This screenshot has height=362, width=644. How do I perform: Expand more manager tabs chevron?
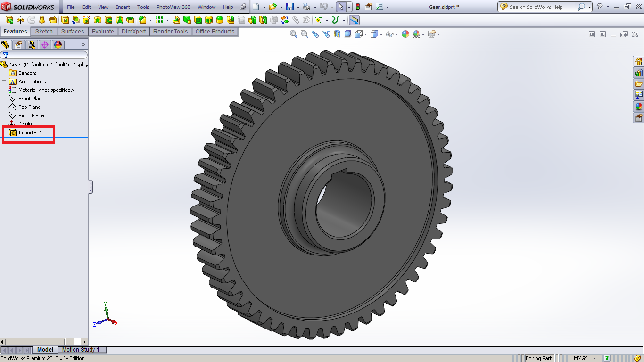tap(83, 45)
